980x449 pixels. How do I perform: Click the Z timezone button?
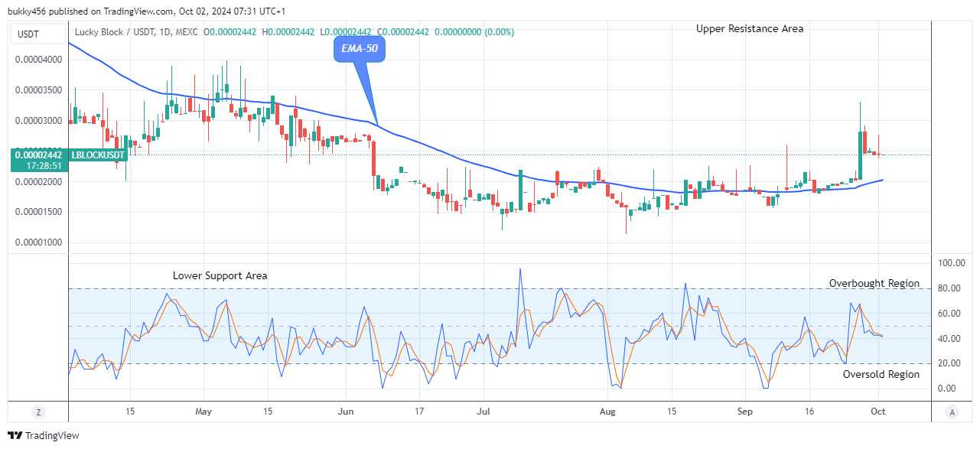(x=38, y=412)
